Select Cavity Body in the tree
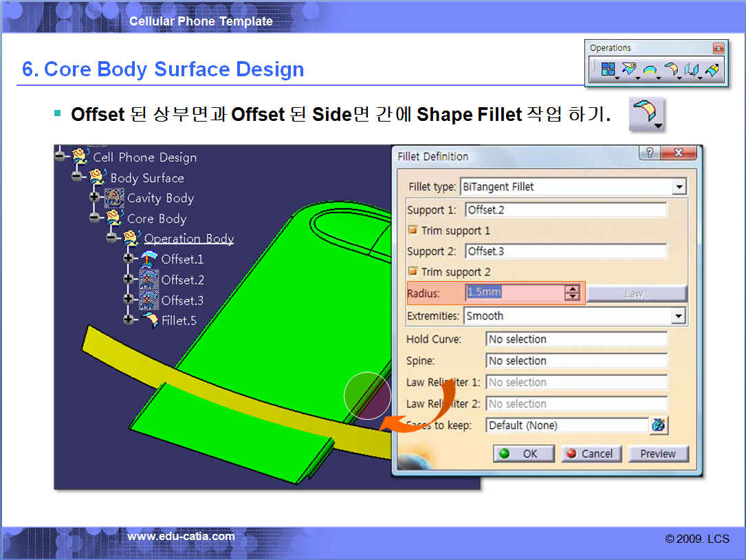Viewport: 746px width, 560px height. pos(160,199)
